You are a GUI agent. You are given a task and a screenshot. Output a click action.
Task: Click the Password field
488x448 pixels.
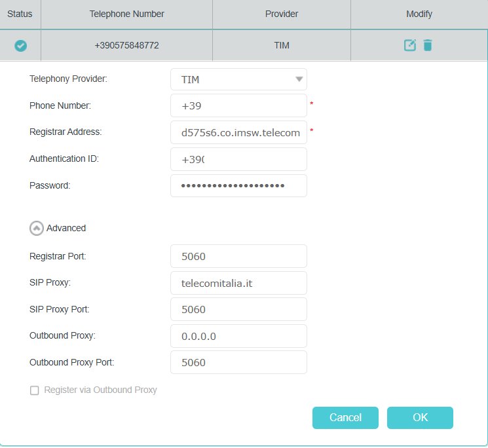(x=238, y=185)
